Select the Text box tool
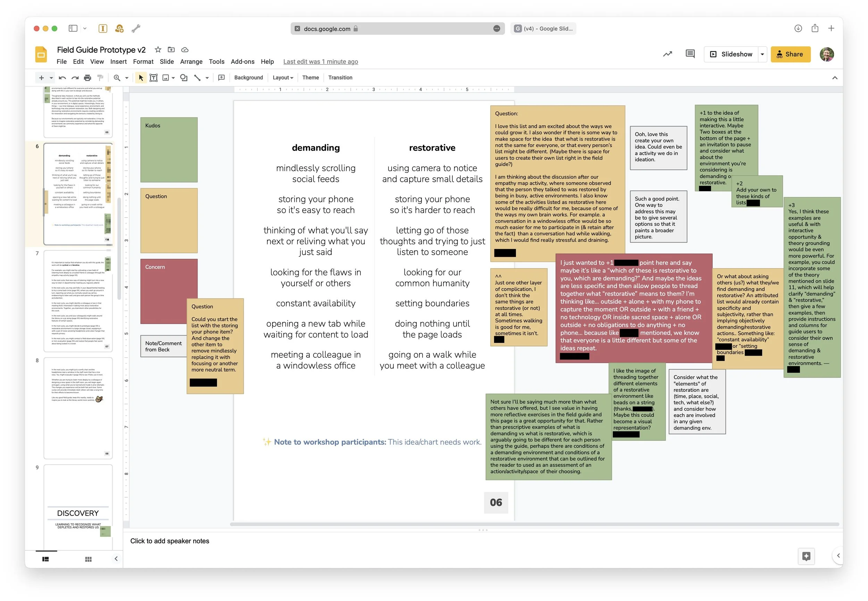 pos(153,78)
